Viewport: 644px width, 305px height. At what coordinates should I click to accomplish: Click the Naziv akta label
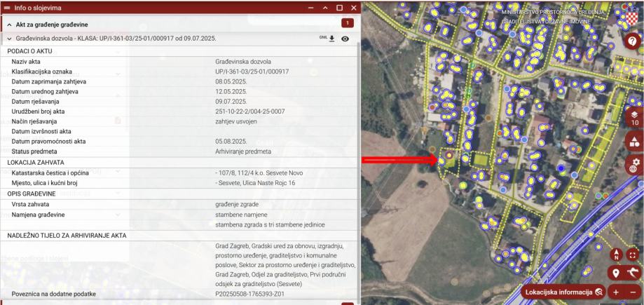[x=26, y=62]
